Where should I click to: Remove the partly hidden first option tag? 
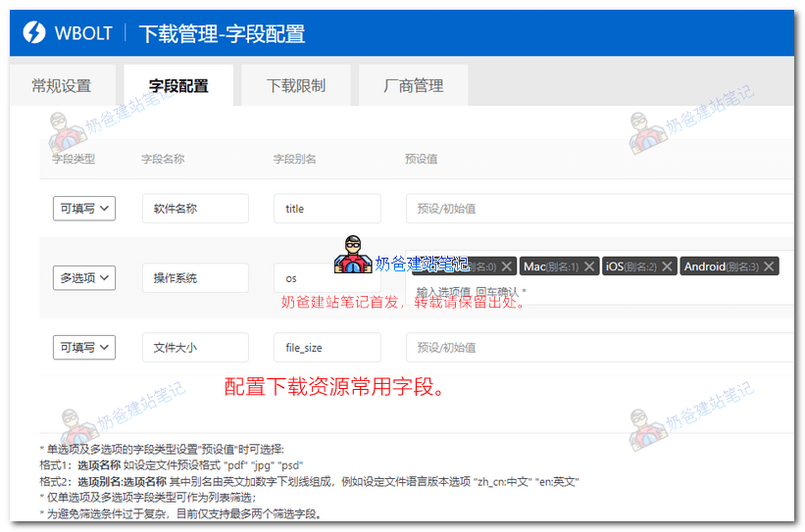pyautogui.click(x=506, y=266)
